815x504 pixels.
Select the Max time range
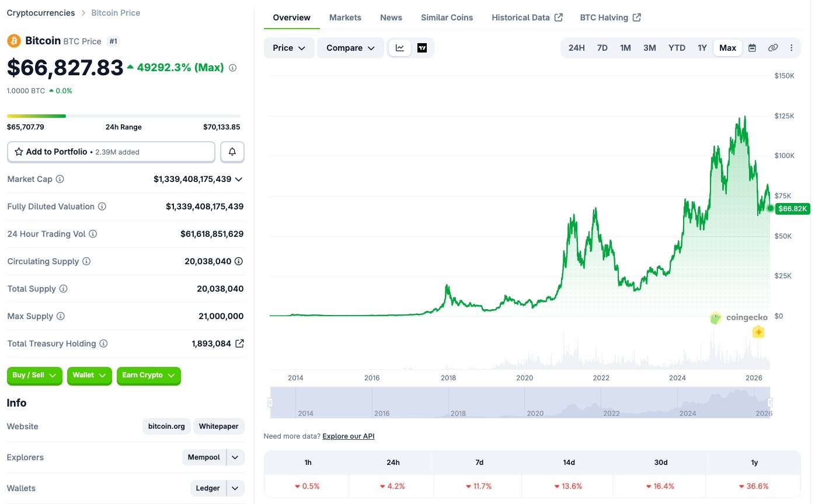(727, 48)
